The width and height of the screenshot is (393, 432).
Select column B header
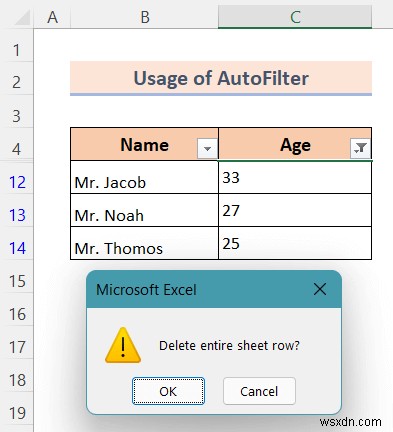click(144, 17)
